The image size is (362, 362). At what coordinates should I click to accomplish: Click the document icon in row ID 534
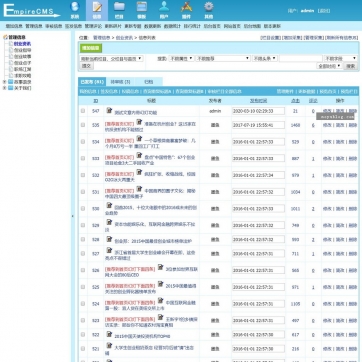(139, 138)
